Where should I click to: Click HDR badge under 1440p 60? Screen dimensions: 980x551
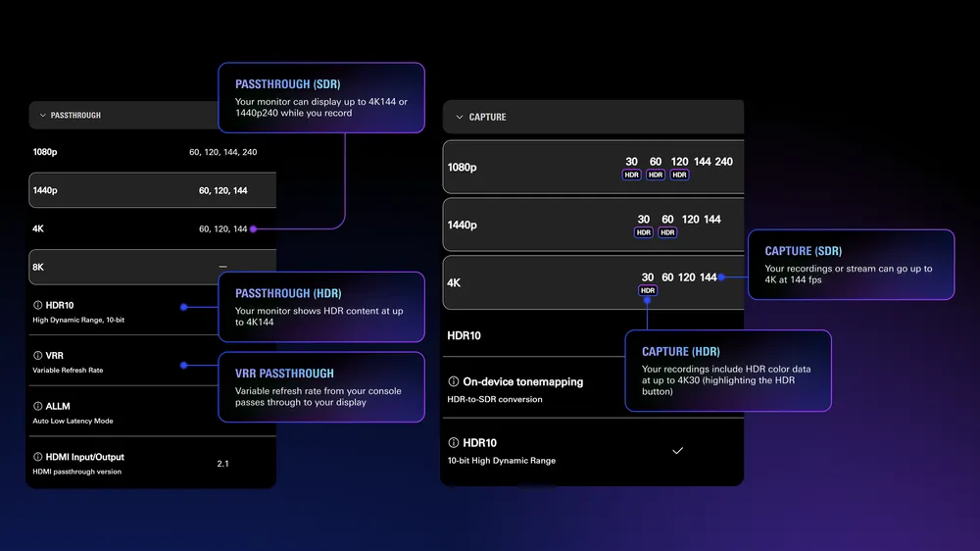[x=667, y=232]
